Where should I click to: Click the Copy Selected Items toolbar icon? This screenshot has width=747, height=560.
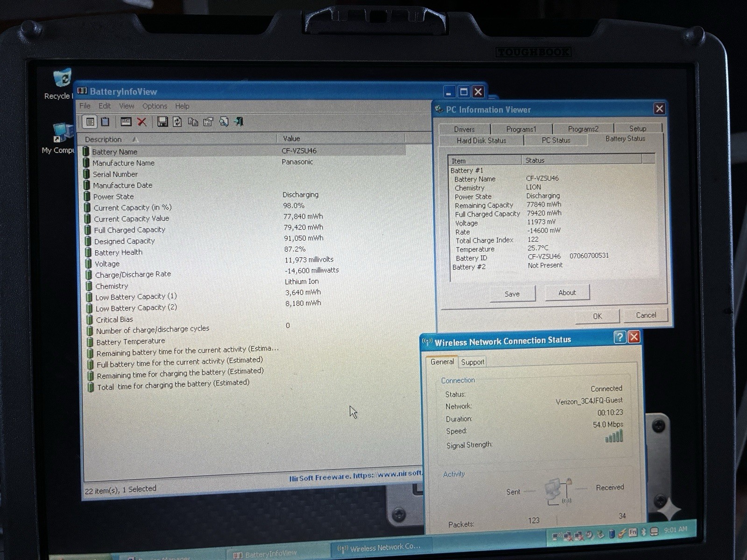193,122
